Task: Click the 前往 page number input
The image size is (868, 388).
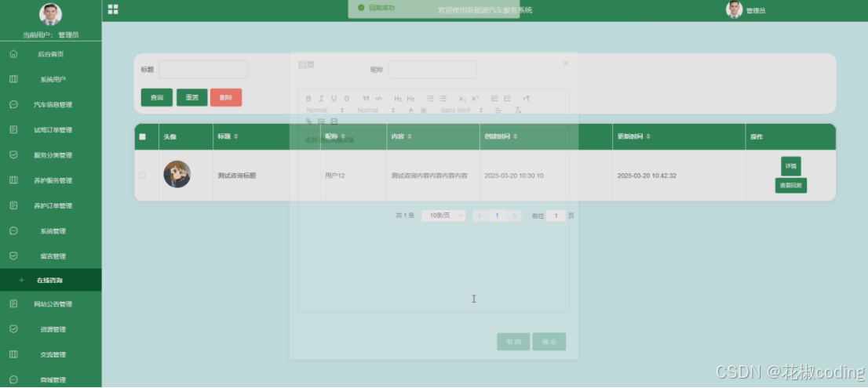Action: click(556, 216)
